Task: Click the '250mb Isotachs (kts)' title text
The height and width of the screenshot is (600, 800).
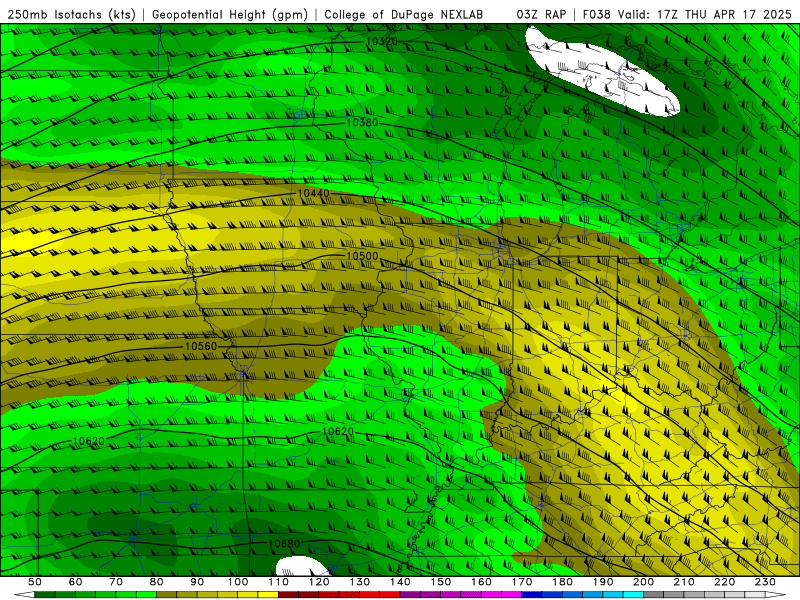Action: click(x=71, y=14)
